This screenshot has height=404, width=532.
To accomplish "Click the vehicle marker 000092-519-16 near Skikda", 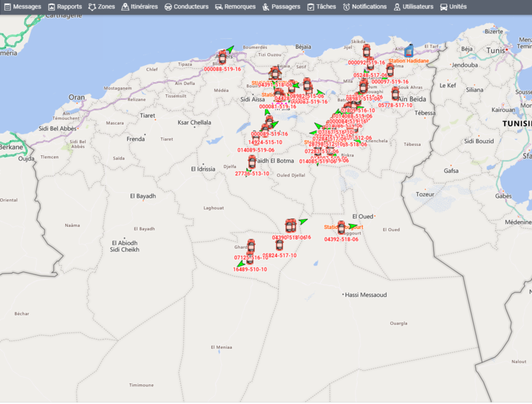I will click(367, 51).
